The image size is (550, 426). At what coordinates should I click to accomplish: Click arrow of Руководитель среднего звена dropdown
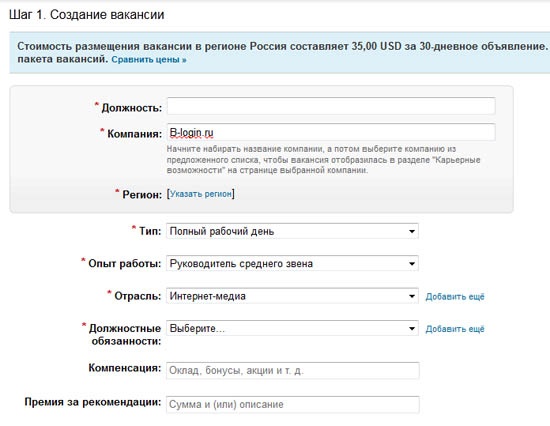[x=412, y=264]
